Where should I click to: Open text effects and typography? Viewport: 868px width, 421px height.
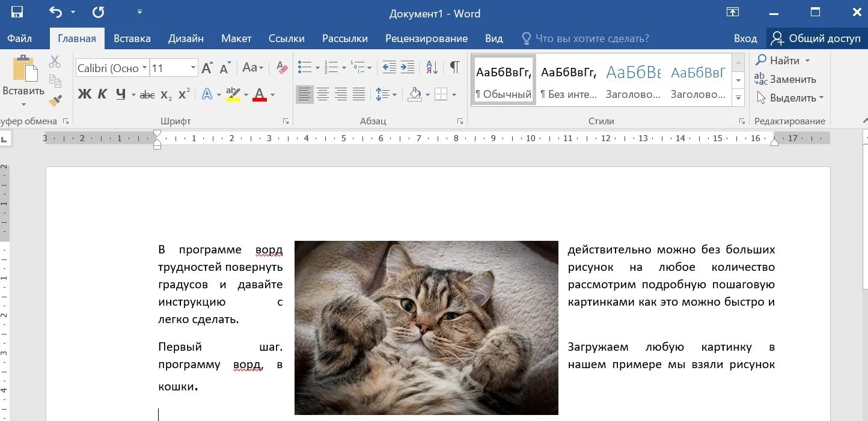(x=207, y=94)
